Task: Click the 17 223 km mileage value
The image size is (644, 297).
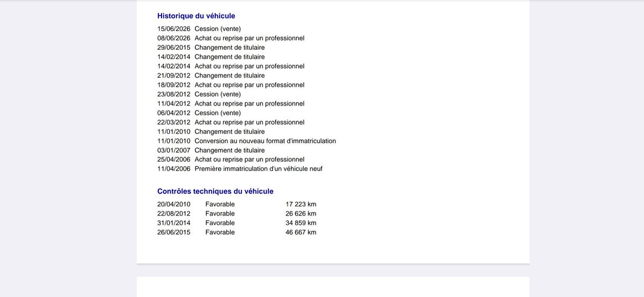Action: [x=301, y=204]
